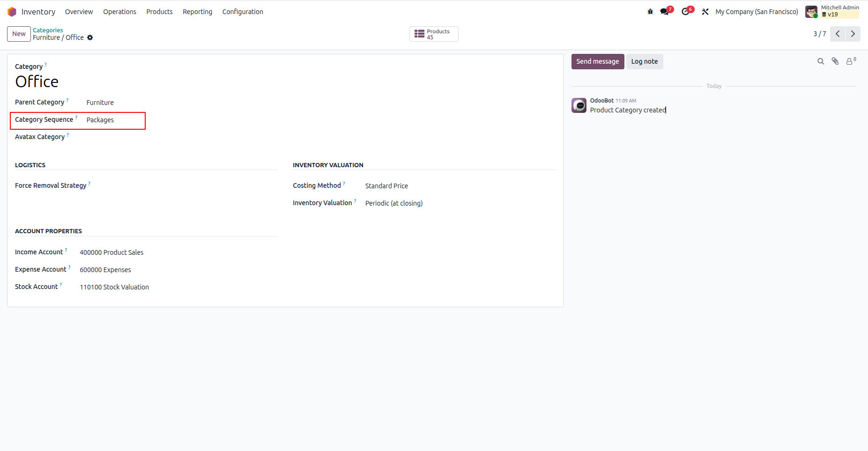Click the INVENTORY VALUATION section heading

click(328, 165)
